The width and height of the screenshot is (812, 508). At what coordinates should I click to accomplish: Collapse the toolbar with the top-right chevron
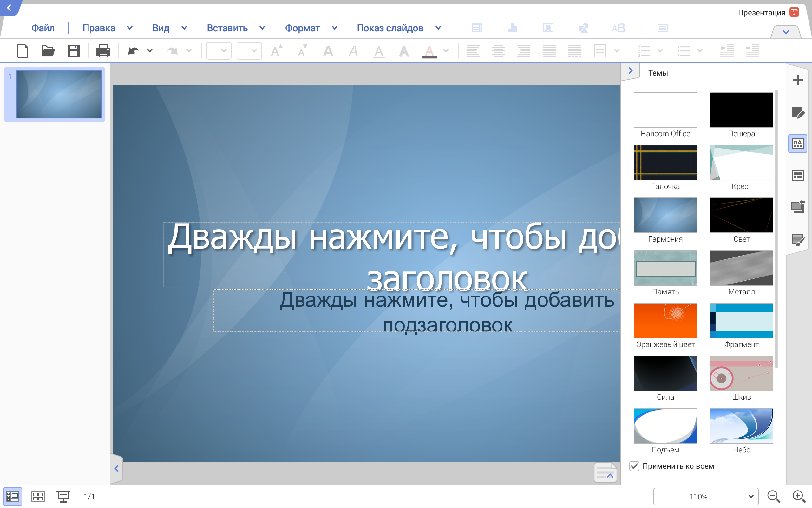pos(786,32)
